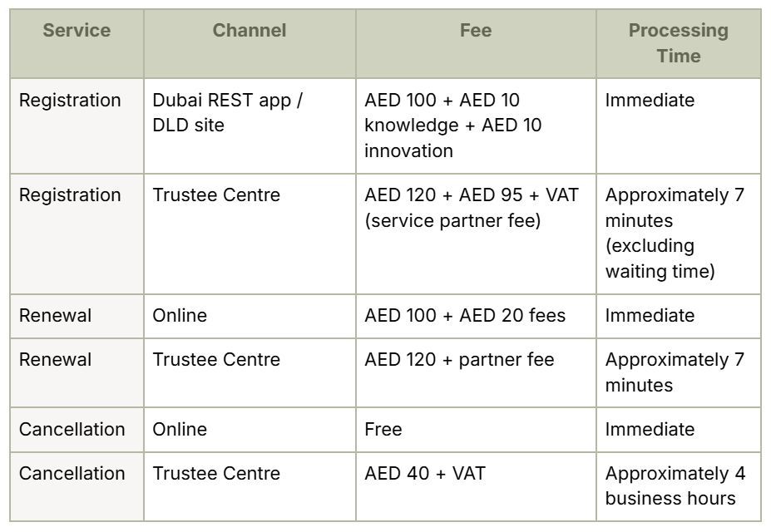Select the cell mentioning 'excluding waiting time'
The width and height of the screenshot is (771, 532).
click(x=675, y=234)
